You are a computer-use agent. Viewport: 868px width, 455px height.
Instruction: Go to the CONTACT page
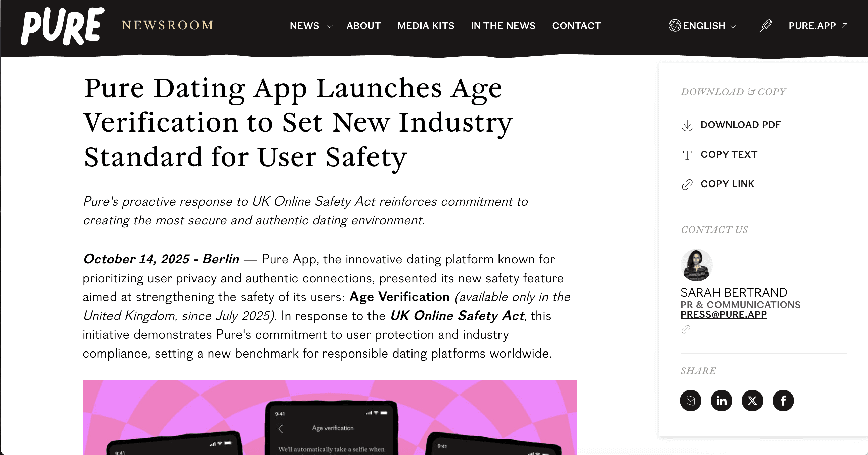(576, 26)
